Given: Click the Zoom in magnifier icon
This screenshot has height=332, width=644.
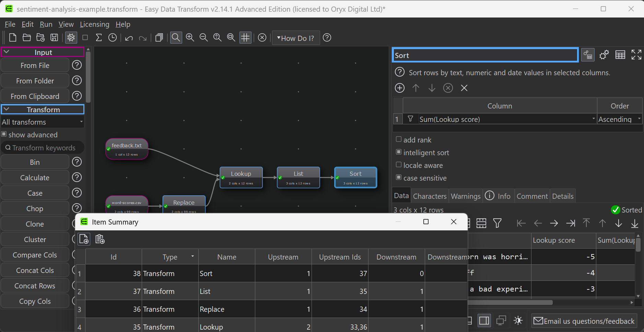Looking at the screenshot, I should [x=190, y=38].
